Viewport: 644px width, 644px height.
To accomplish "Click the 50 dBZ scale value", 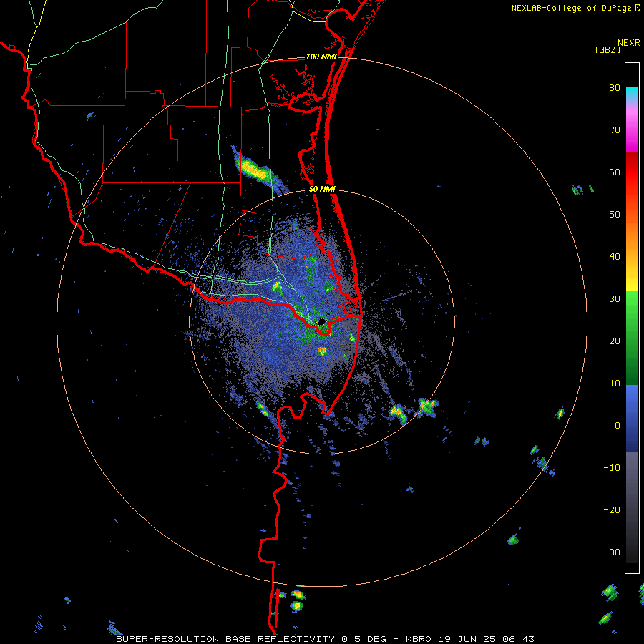I will [615, 215].
